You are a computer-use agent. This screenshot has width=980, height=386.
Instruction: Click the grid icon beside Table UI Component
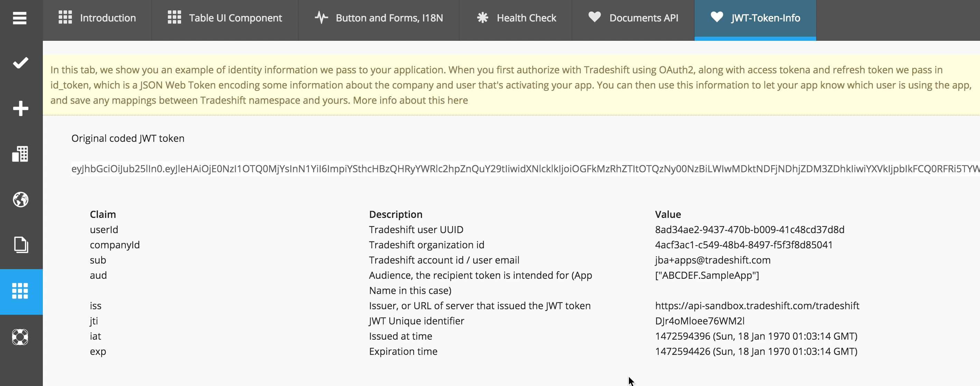174,18
